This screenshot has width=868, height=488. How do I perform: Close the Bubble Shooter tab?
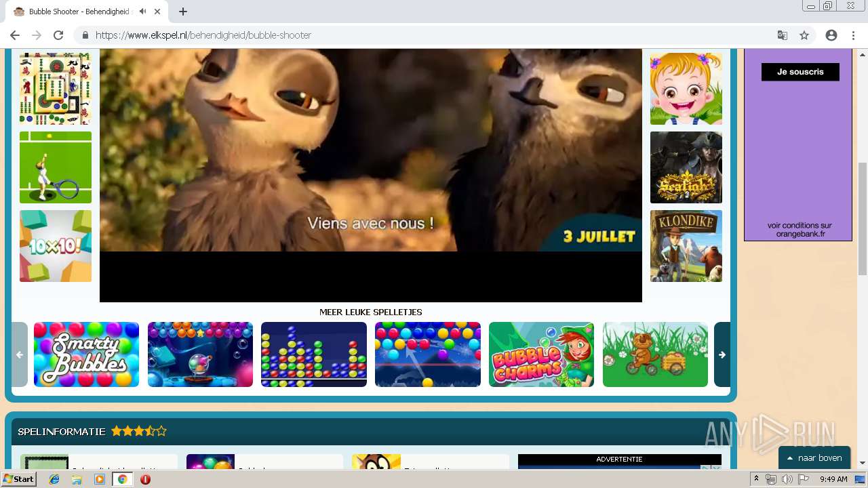157,12
